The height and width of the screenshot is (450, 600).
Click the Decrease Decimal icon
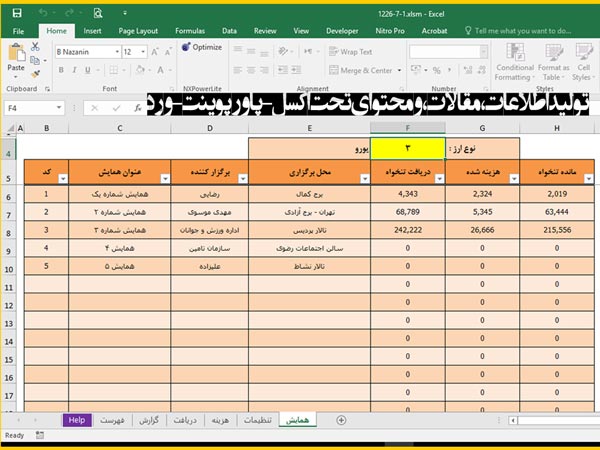(482, 70)
